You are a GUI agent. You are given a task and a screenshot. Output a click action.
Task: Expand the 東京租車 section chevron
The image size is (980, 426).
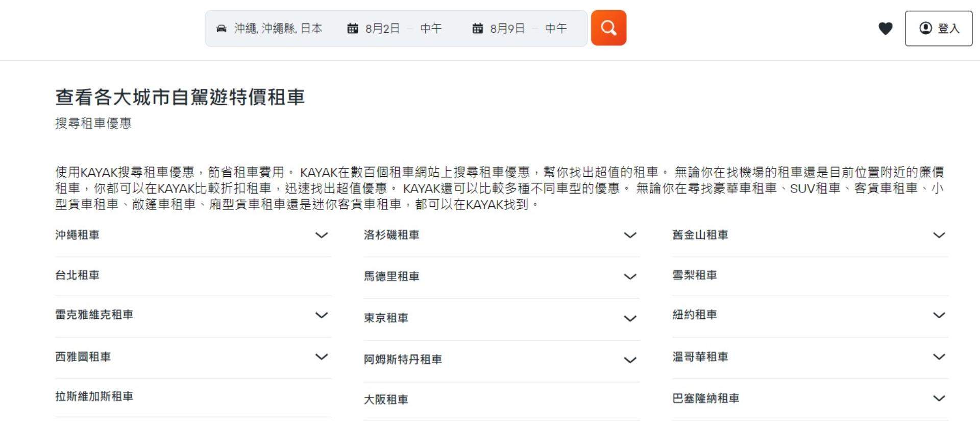click(x=630, y=319)
